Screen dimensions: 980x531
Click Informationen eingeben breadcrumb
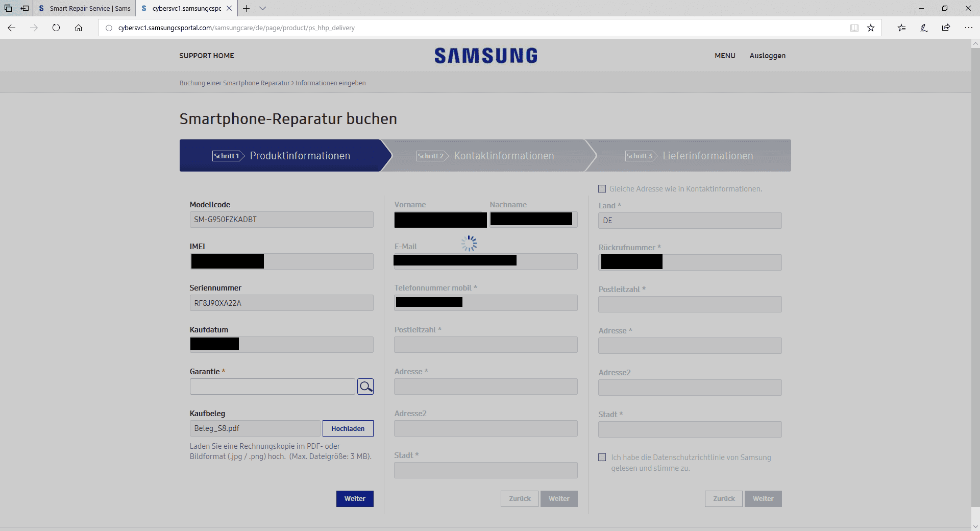pyautogui.click(x=331, y=83)
